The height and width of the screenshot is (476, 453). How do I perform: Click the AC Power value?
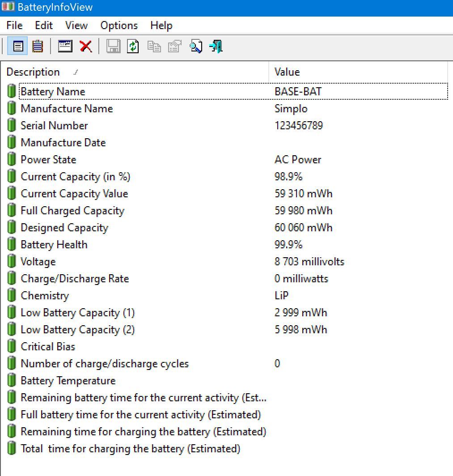(x=298, y=159)
